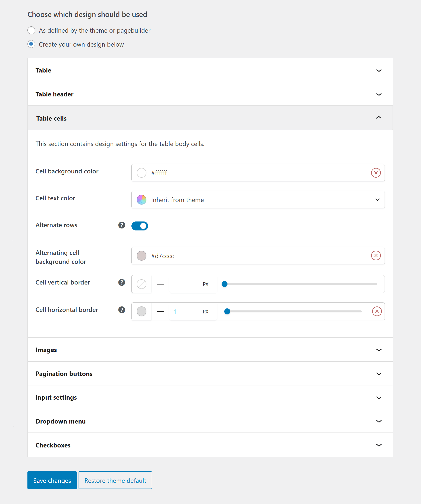
Task: Select the 'Create your own design below' option
Action: [x=31, y=44]
